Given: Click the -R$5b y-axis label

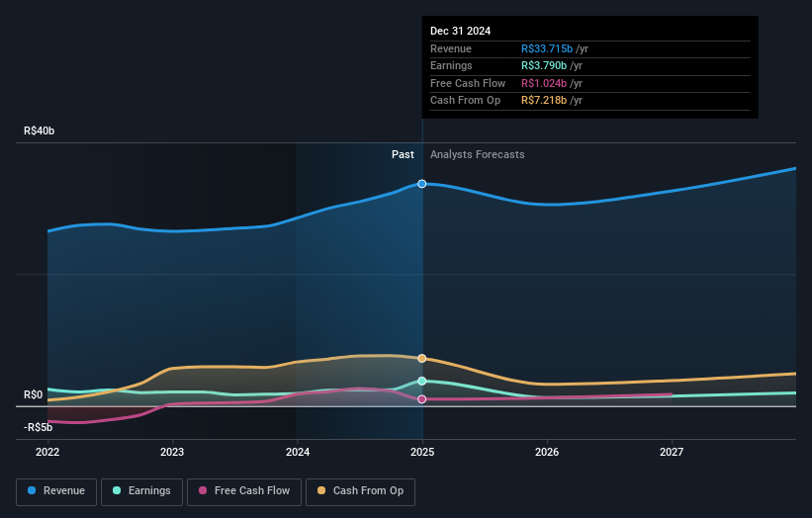Looking at the screenshot, I should 38,427.
